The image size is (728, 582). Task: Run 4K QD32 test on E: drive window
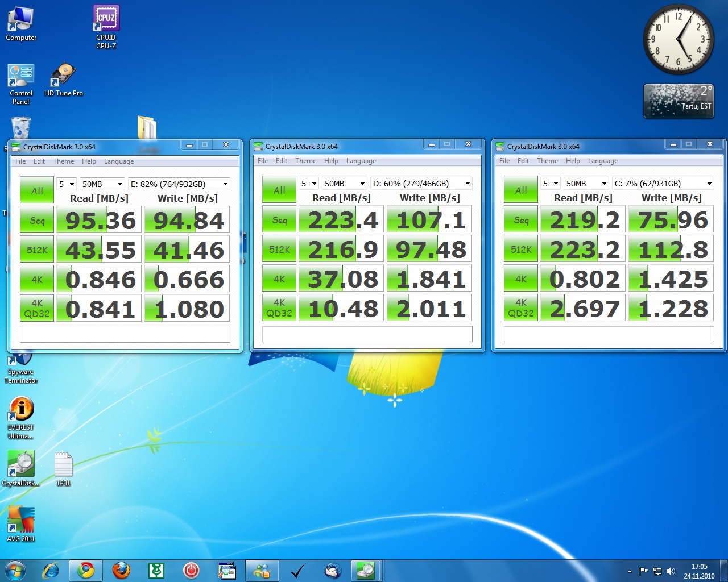point(37,309)
